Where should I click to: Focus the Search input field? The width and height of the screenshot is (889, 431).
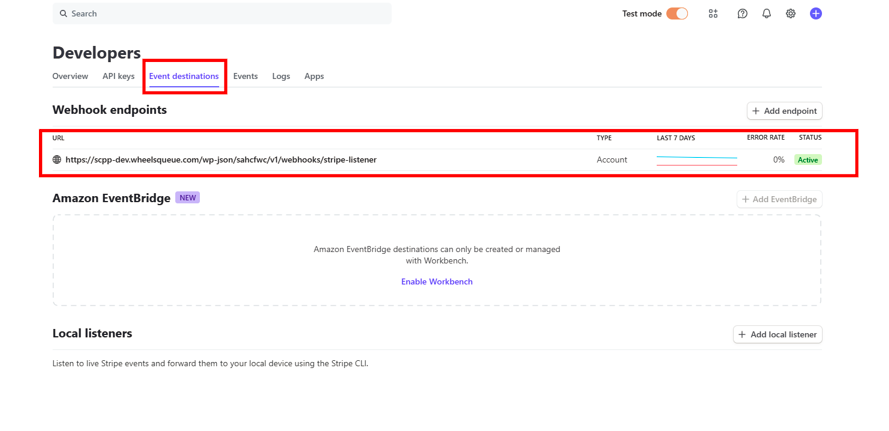pos(222,14)
